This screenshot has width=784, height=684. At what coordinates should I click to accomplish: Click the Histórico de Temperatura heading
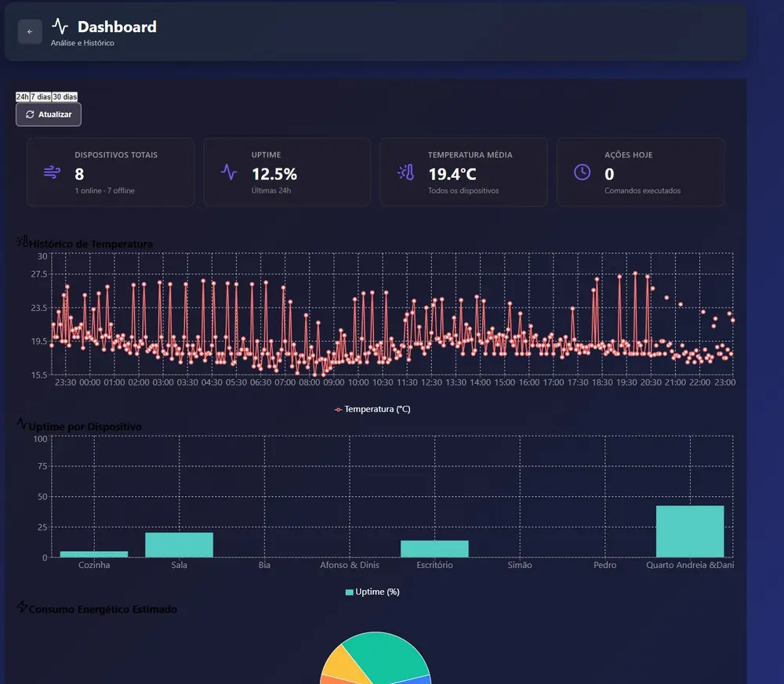click(91, 244)
